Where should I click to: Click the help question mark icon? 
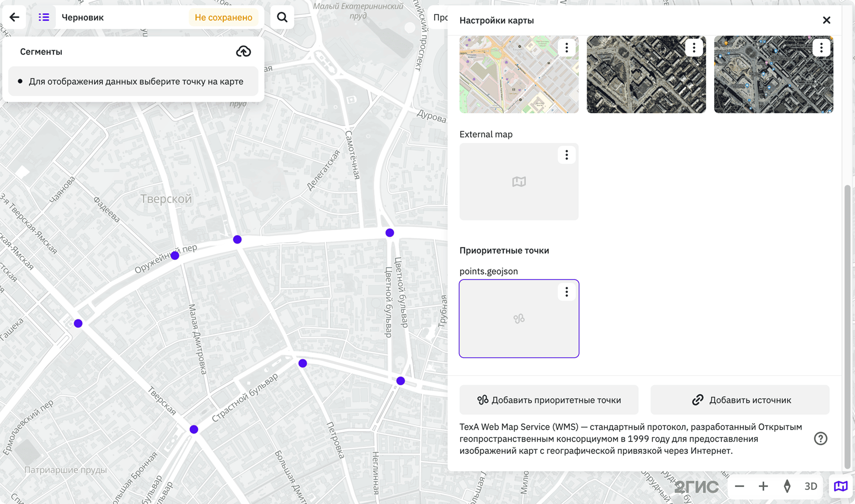point(820,438)
